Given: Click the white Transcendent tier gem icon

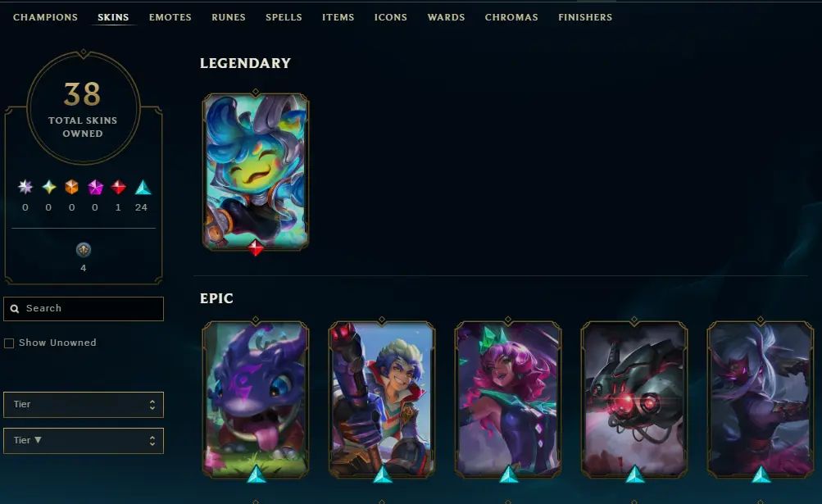Looking at the screenshot, I should 25,187.
